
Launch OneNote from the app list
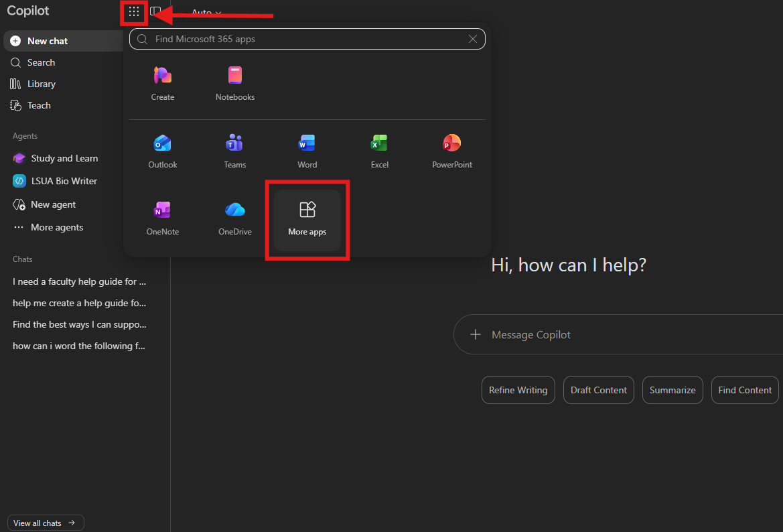click(163, 219)
